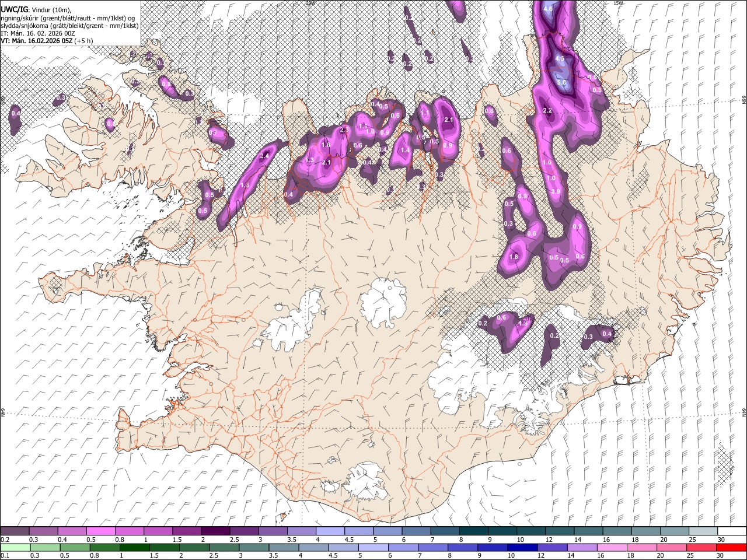Click the navy blue 10–12 swatch in lower legend

pos(522,547)
